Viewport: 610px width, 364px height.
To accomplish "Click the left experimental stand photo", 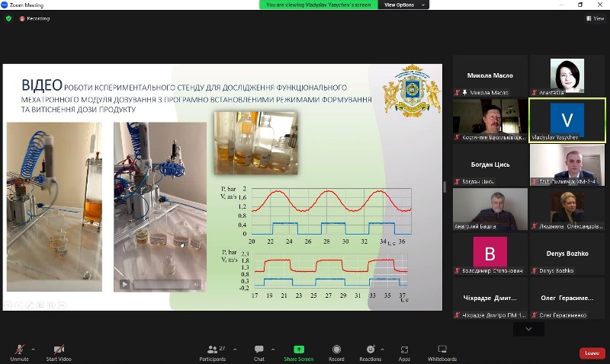I will [54, 206].
